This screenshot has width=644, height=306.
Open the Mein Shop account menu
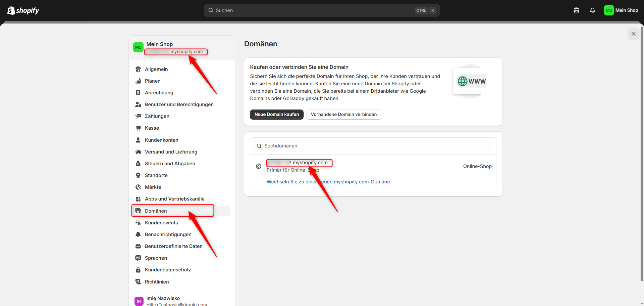pos(621,10)
